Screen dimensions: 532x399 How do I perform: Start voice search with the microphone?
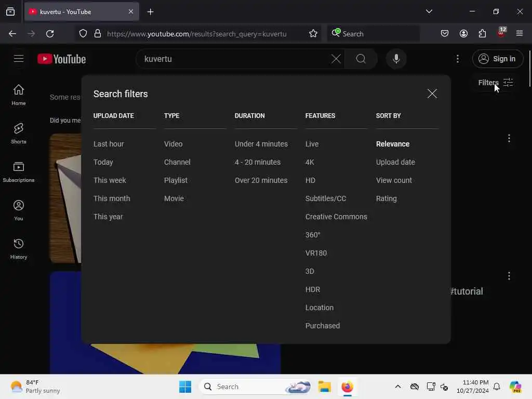396,59
